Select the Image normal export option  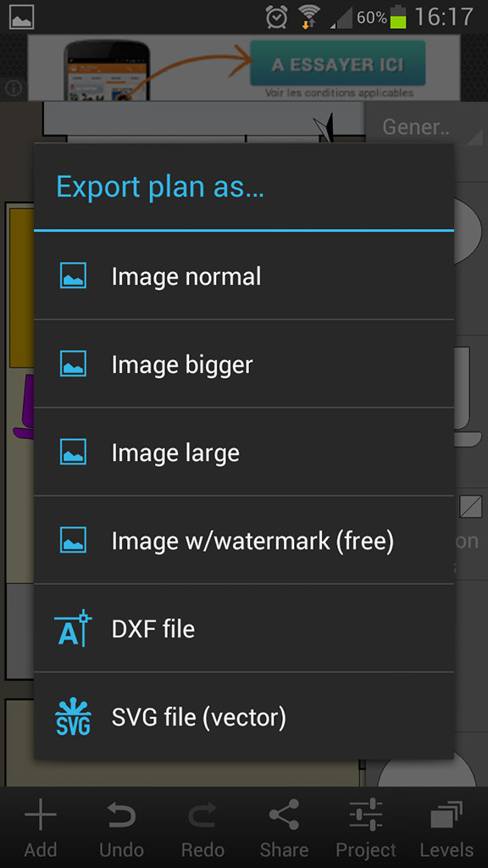click(243, 275)
